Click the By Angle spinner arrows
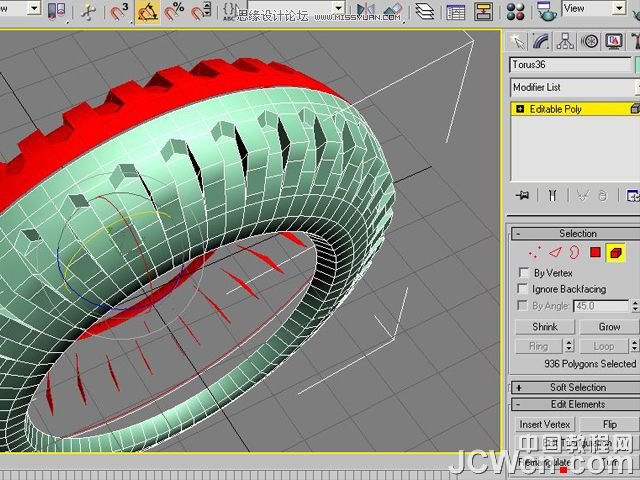Viewport: 640px width, 480px height. pyautogui.click(x=635, y=306)
